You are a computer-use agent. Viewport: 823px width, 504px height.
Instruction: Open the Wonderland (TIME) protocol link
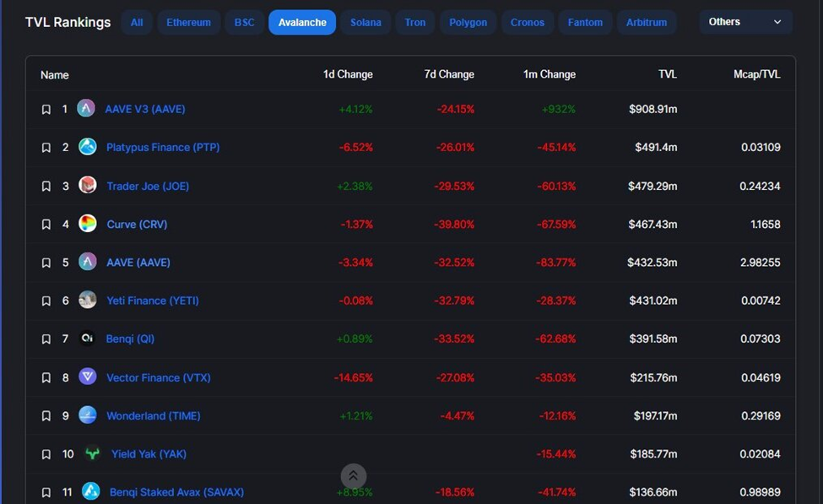153,415
